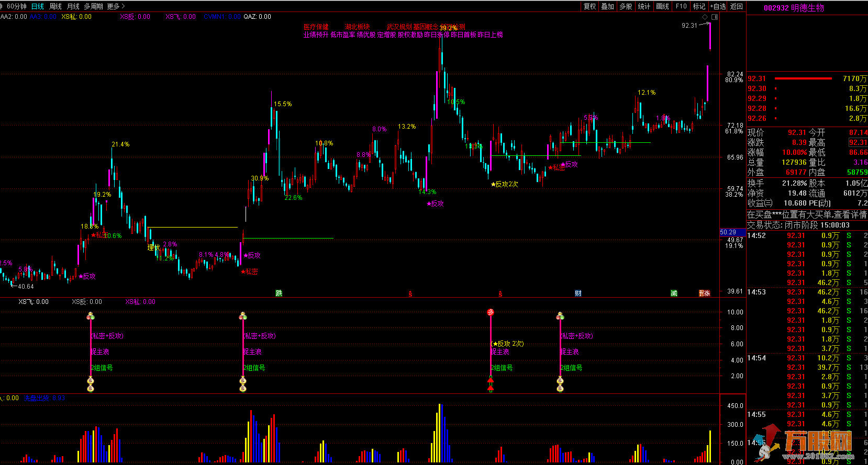
Task: Click the 标记 mark button
Action: point(699,6)
